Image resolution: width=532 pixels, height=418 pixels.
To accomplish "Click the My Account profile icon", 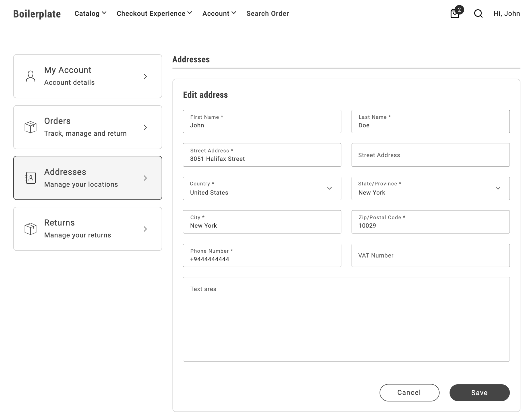I will pyautogui.click(x=30, y=76).
